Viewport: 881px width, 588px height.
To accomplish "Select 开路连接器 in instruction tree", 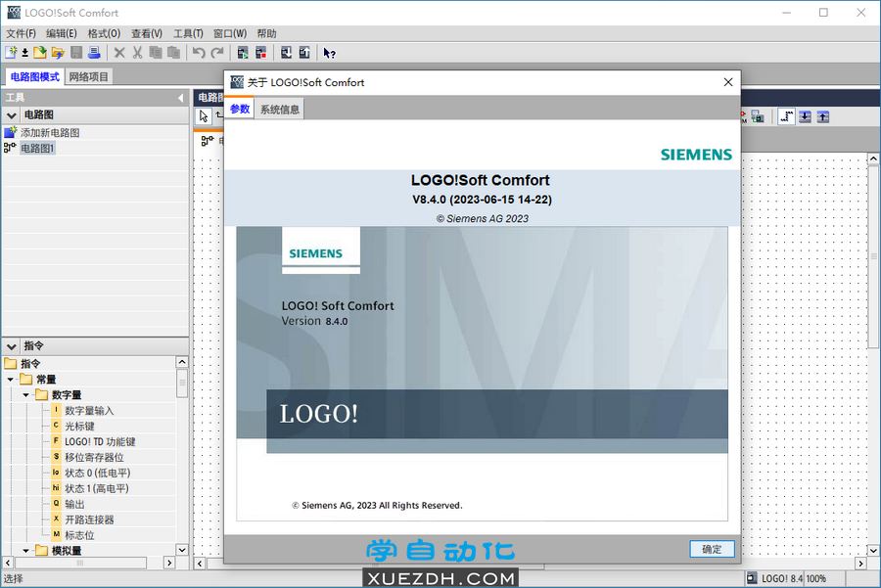I will pos(89,520).
